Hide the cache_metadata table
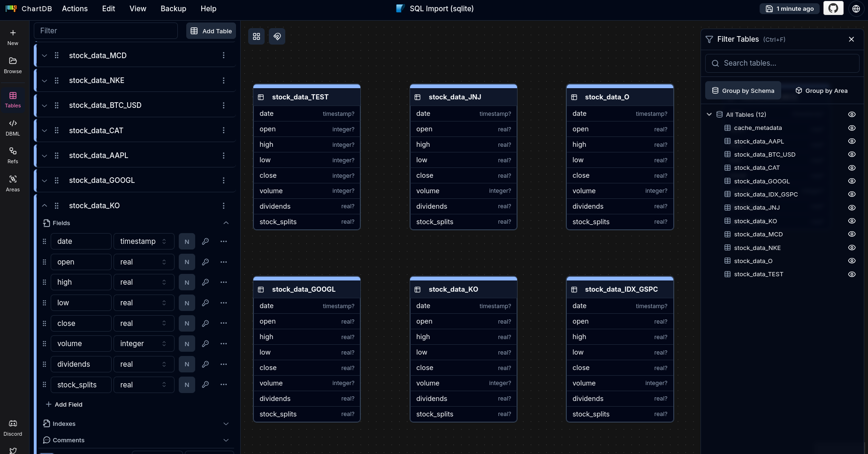The image size is (868, 454). pyautogui.click(x=852, y=128)
